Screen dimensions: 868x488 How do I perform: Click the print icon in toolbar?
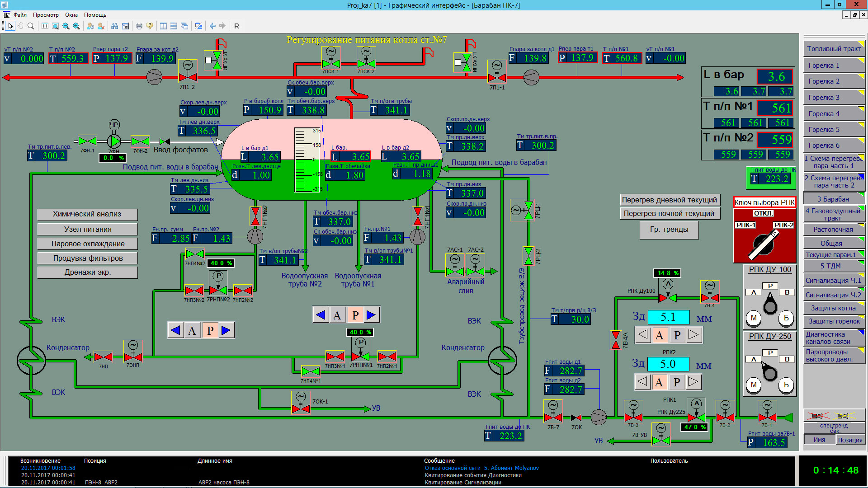click(139, 26)
